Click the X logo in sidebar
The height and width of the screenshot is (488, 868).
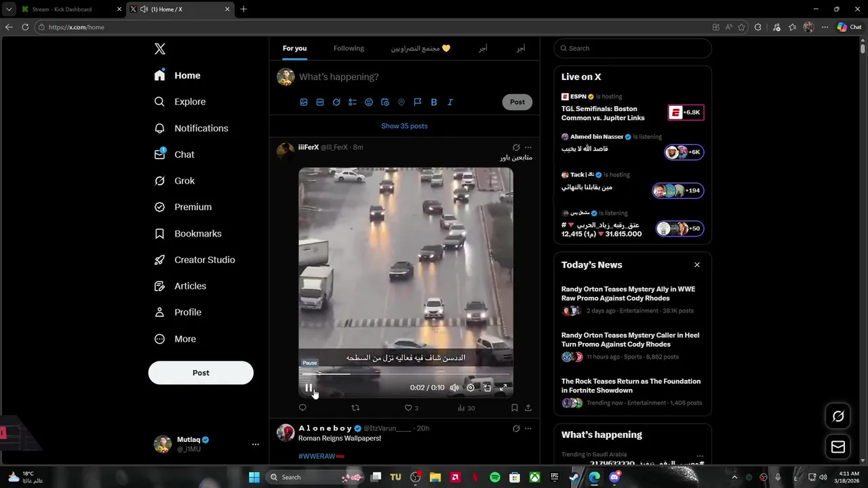pyautogui.click(x=160, y=49)
